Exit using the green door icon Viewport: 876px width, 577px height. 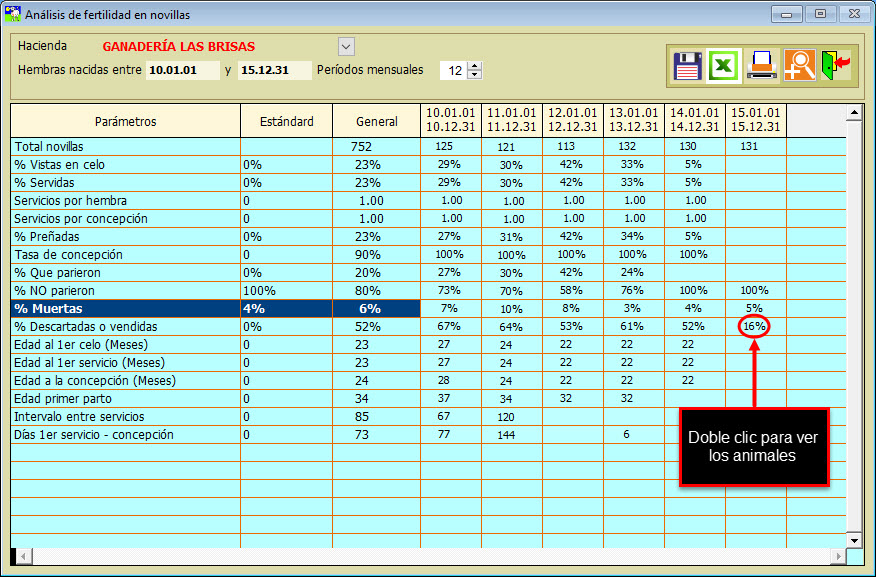[x=835, y=65]
